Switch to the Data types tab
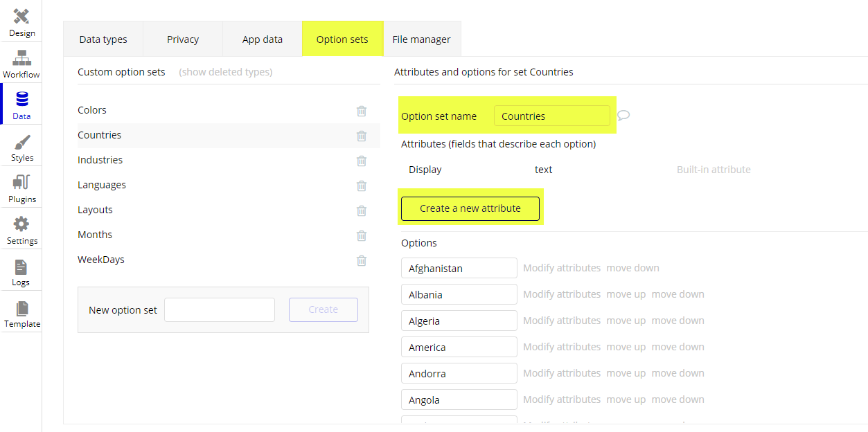Image resolution: width=868 pixels, height=432 pixels. (x=103, y=39)
